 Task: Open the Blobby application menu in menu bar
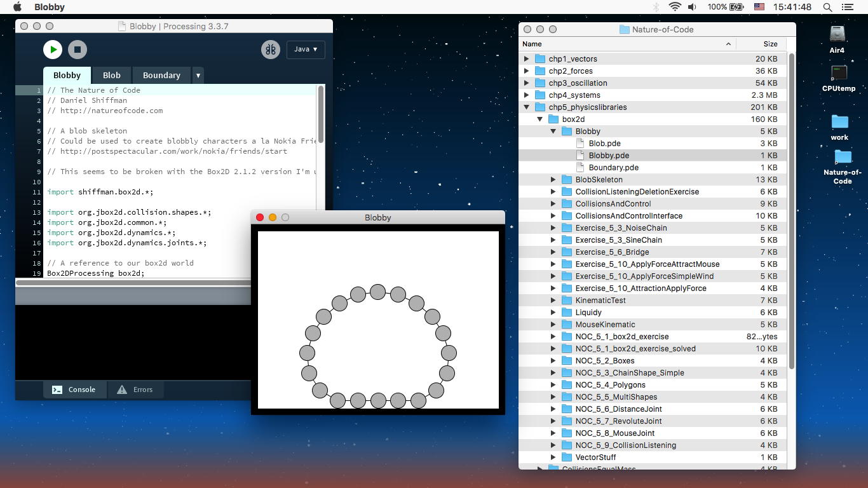(50, 7)
